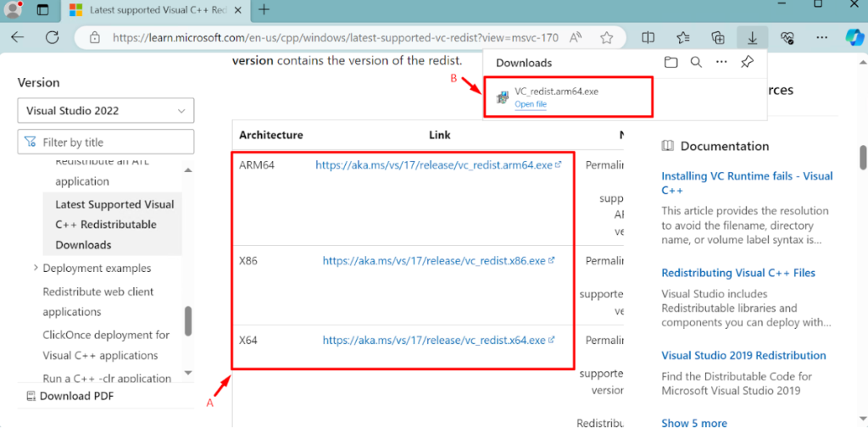Open the Visual Studio 2022 version dropdown
The image size is (868, 428).
pos(106,110)
